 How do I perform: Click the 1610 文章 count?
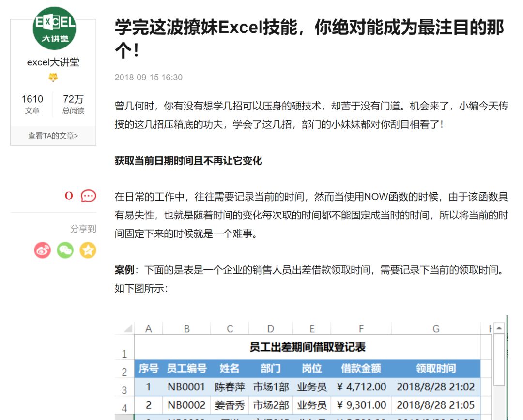tap(32, 104)
